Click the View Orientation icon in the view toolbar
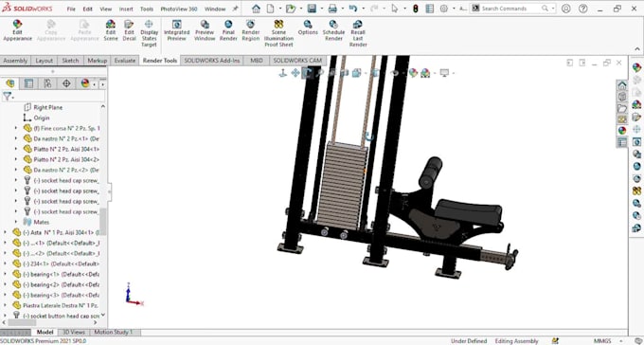The height and width of the screenshot is (345, 644). [356, 73]
